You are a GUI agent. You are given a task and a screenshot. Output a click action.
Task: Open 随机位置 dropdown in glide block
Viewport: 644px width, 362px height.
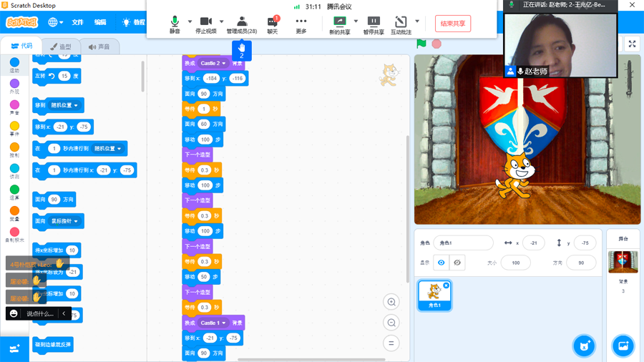tap(107, 149)
